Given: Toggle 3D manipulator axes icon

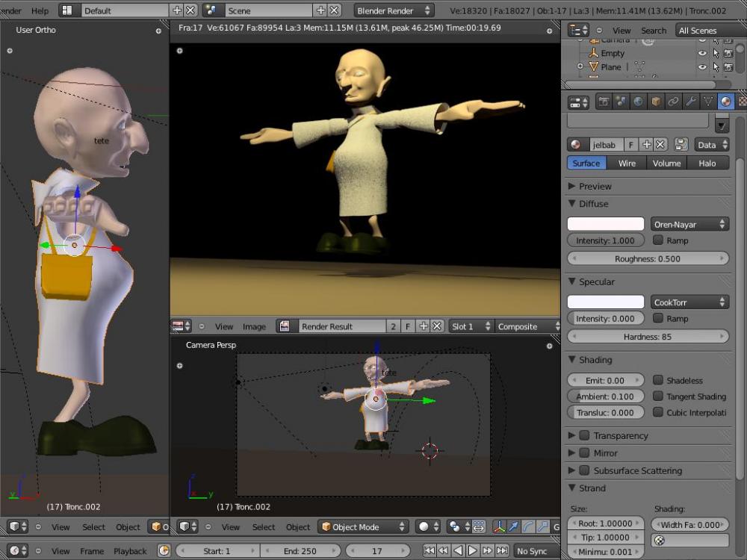Looking at the screenshot, I should (x=499, y=527).
